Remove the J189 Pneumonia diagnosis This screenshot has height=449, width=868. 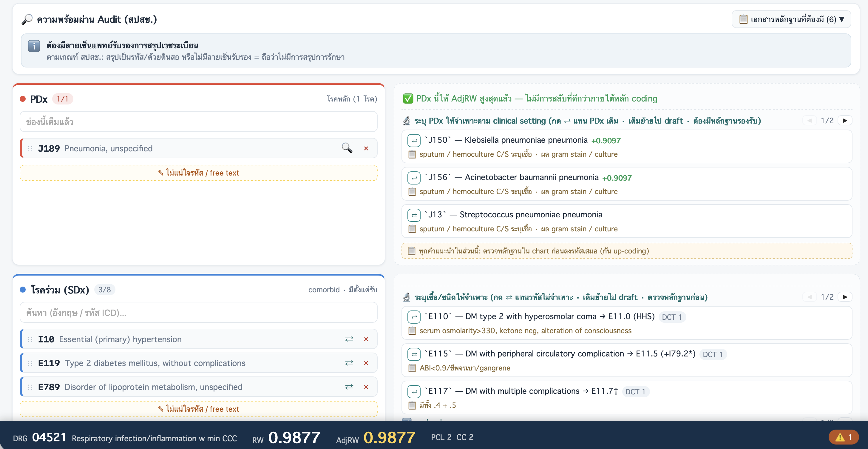click(366, 148)
